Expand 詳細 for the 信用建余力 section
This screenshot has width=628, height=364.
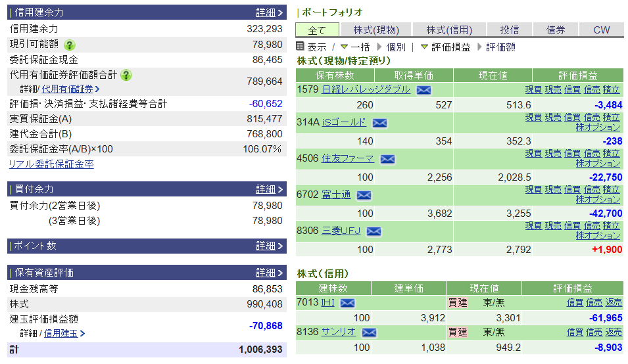(270, 12)
